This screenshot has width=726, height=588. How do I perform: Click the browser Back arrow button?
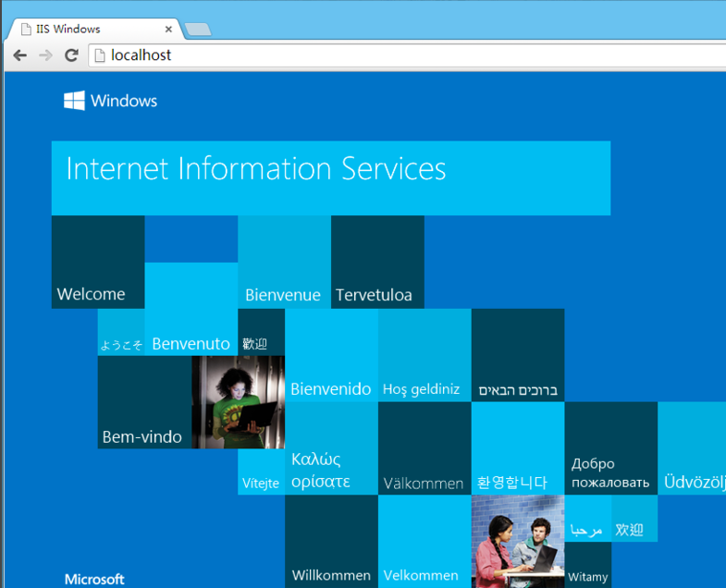[x=19, y=55]
